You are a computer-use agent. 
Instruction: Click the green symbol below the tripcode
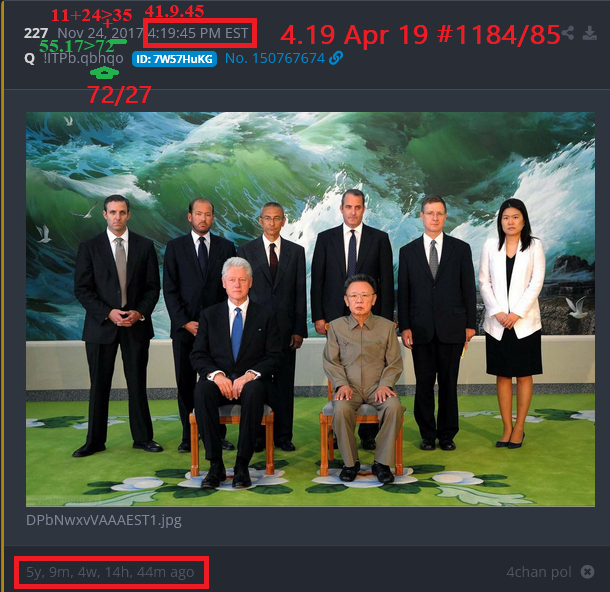pos(104,72)
